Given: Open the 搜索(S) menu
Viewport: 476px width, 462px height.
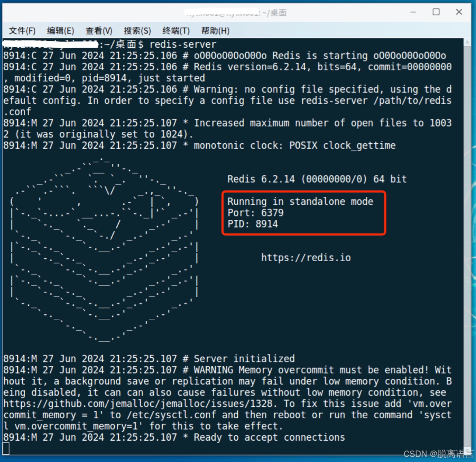Looking at the screenshot, I should pyautogui.click(x=137, y=31).
